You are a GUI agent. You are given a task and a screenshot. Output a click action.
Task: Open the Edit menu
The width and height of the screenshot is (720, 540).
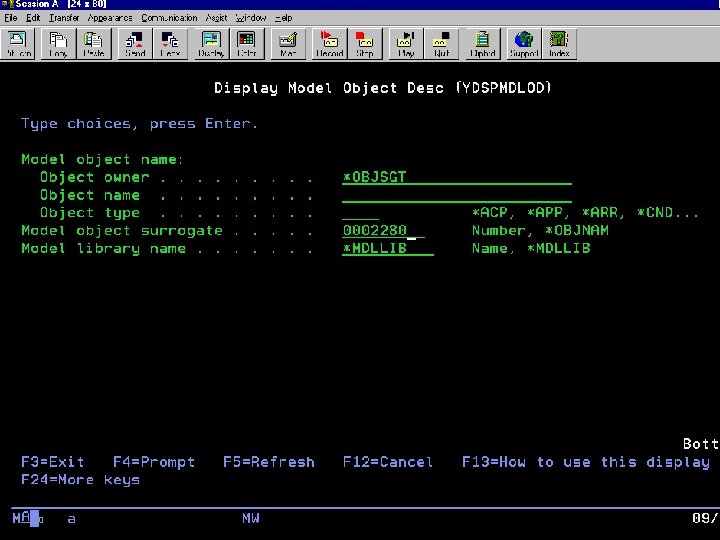tap(33, 18)
